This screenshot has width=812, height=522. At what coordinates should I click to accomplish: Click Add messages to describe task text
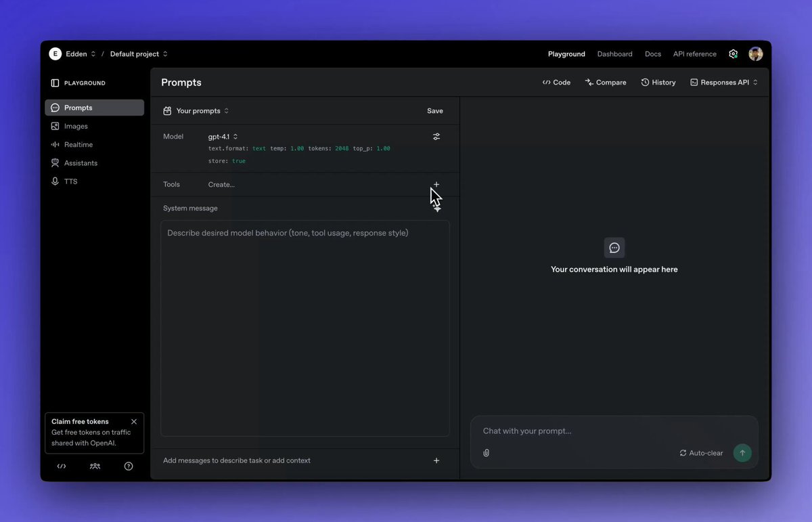(x=237, y=460)
